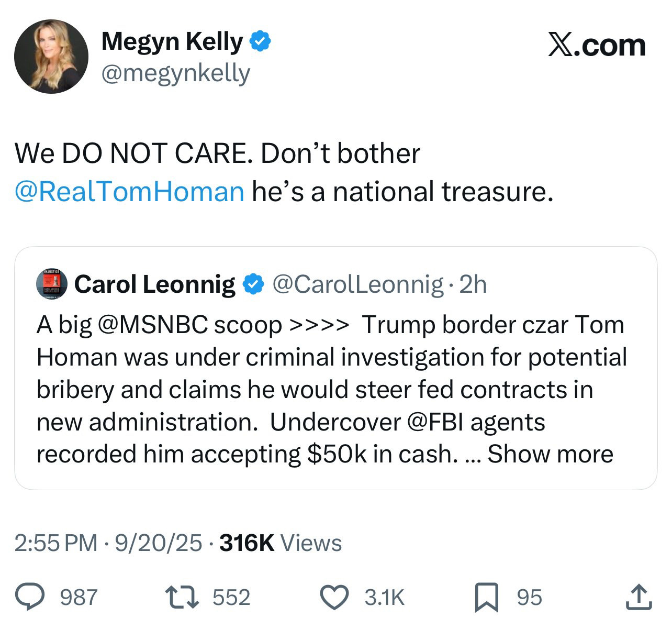The height and width of the screenshot is (640, 672).
Task: Click the reply speech bubble icon
Action: (32, 598)
